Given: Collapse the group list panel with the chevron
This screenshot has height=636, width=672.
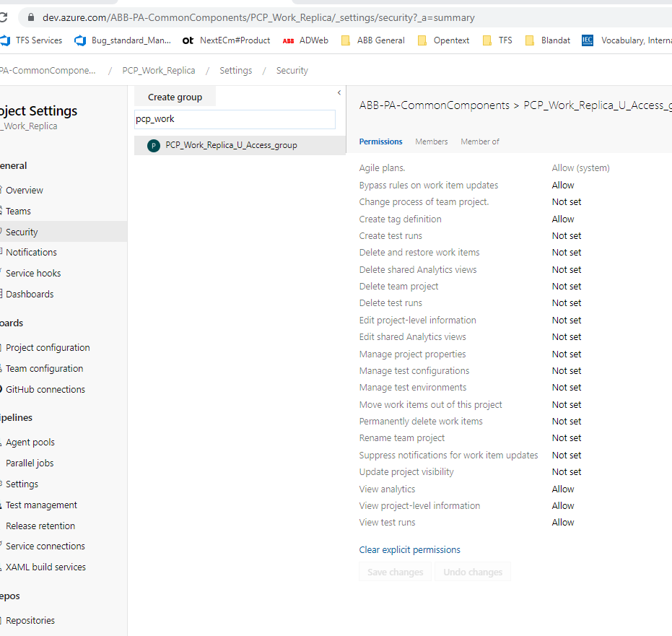Looking at the screenshot, I should tap(339, 92).
